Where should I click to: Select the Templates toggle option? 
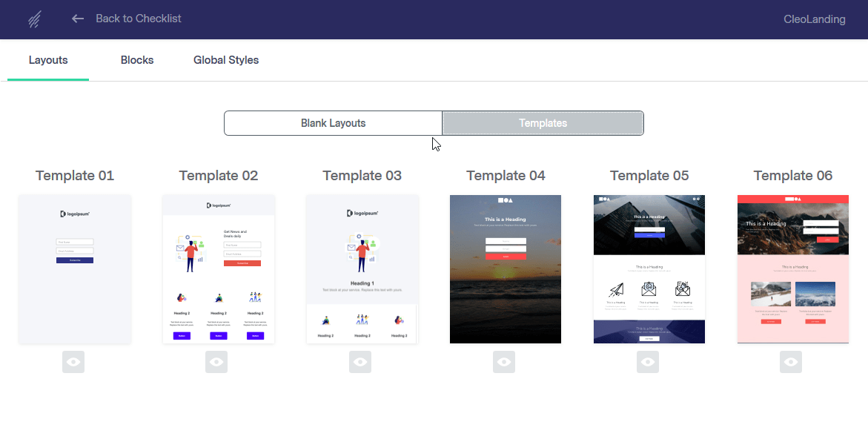543,123
